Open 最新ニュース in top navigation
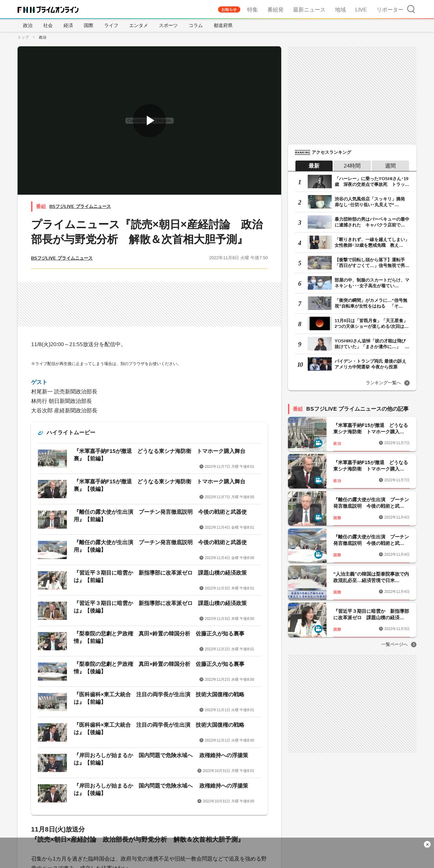 (x=309, y=9)
